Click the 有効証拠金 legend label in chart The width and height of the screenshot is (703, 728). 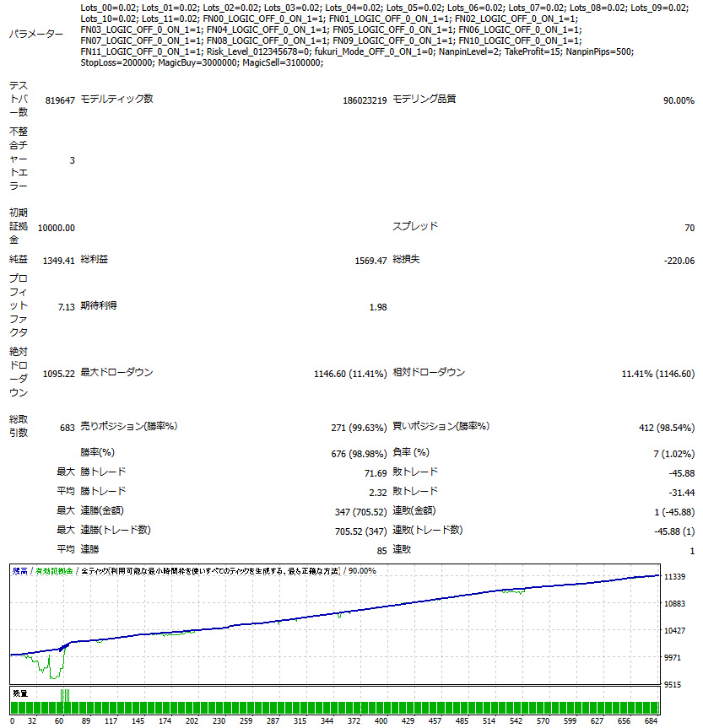[x=54, y=572]
